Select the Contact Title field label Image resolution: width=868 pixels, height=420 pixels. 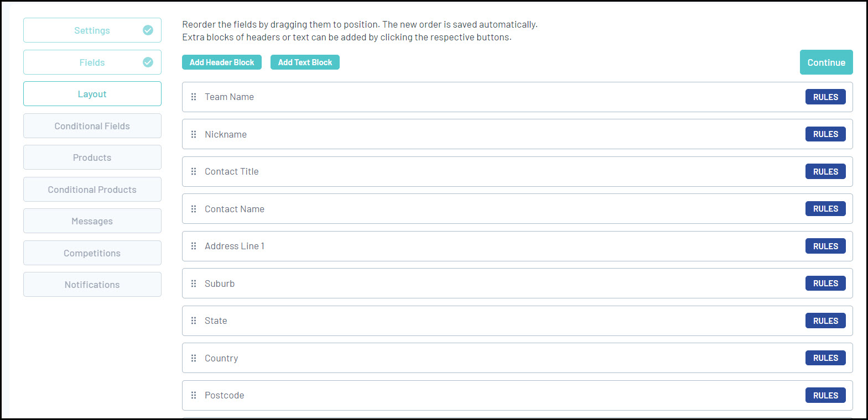232,171
